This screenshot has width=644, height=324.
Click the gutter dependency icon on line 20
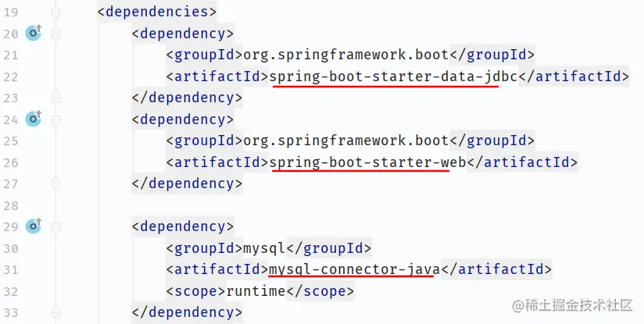click(x=34, y=33)
